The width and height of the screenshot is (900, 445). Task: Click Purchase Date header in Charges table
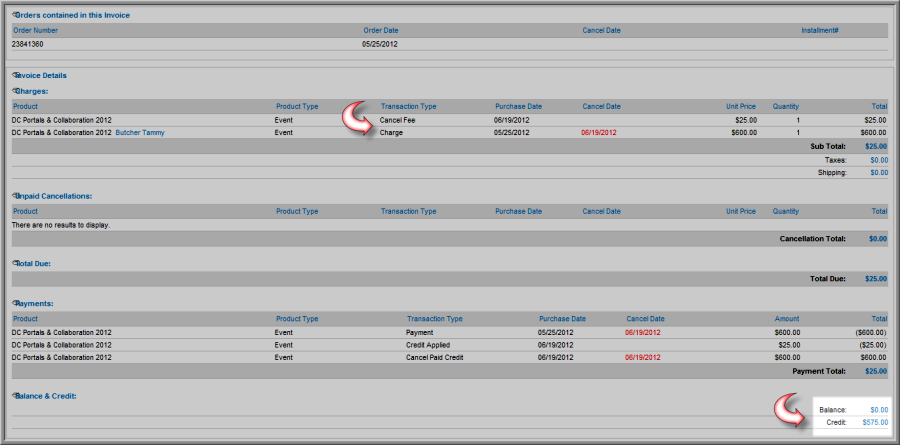coord(518,106)
